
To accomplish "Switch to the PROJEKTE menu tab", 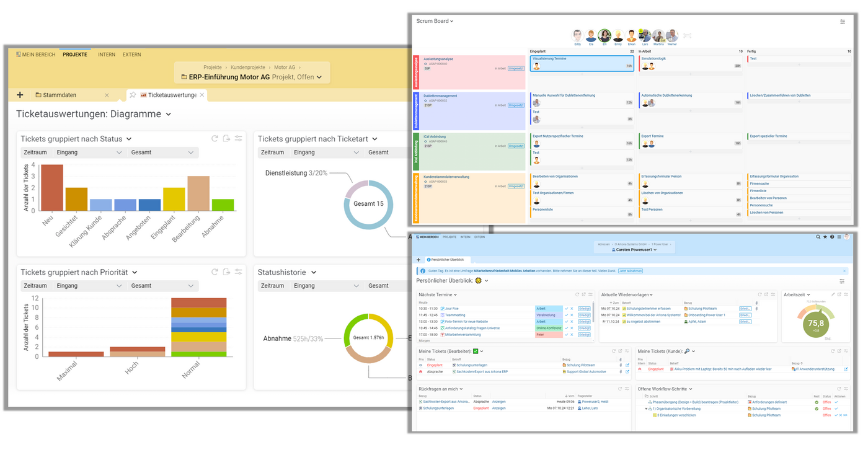I will coord(75,55).
